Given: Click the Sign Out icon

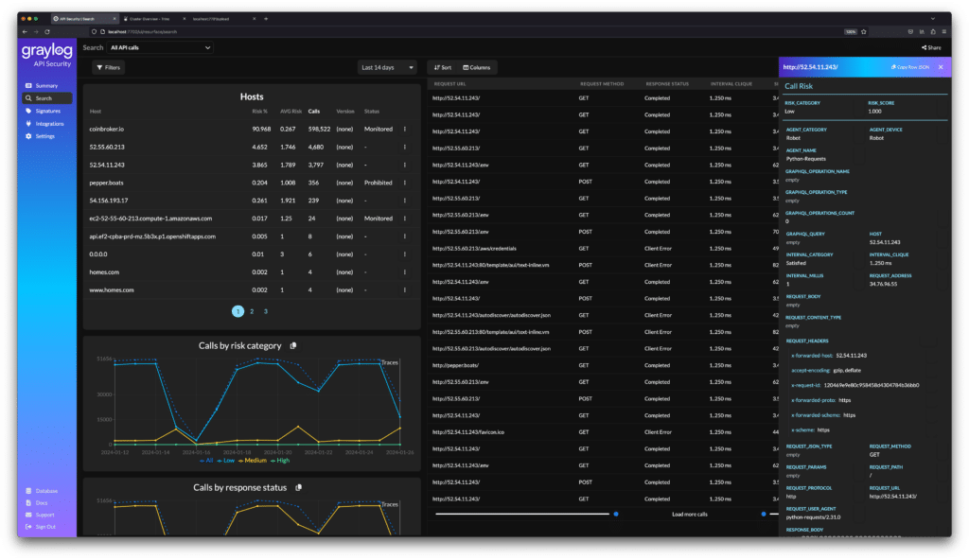Looking at the screenshot, I should 29,526.
